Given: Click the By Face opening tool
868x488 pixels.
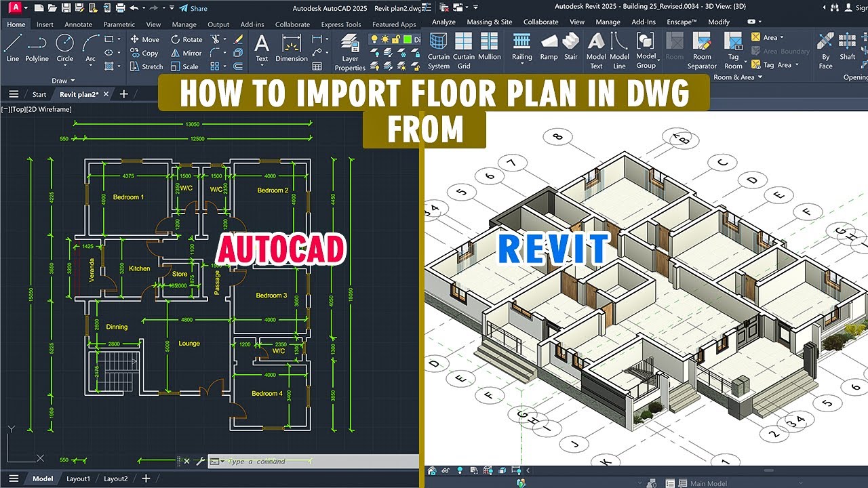Looking at the screenshot, I should coord(825,51).
